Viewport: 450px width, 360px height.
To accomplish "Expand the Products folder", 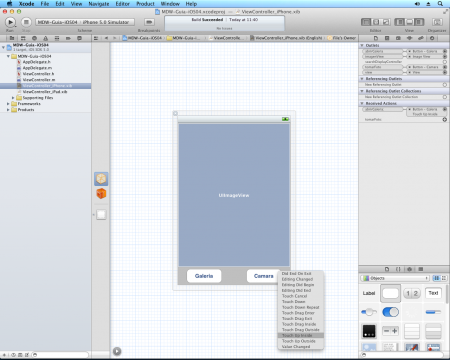I will (x=8, y=110).
